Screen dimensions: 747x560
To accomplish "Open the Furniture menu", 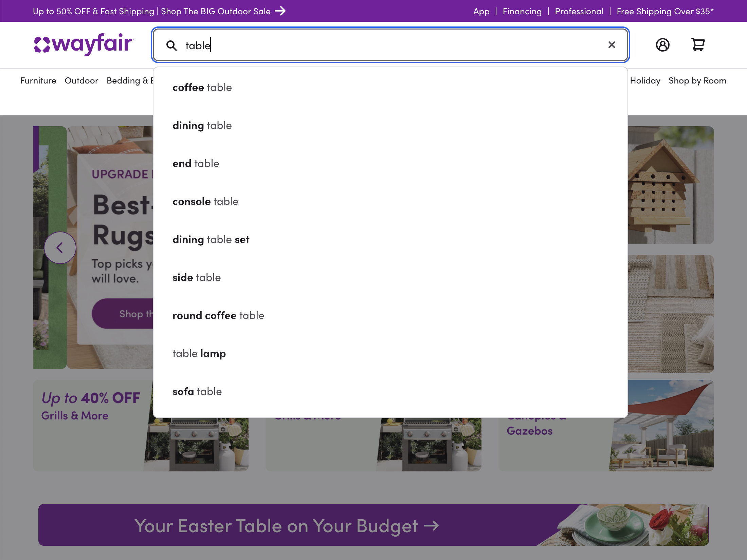I will [x=38, y=80].
